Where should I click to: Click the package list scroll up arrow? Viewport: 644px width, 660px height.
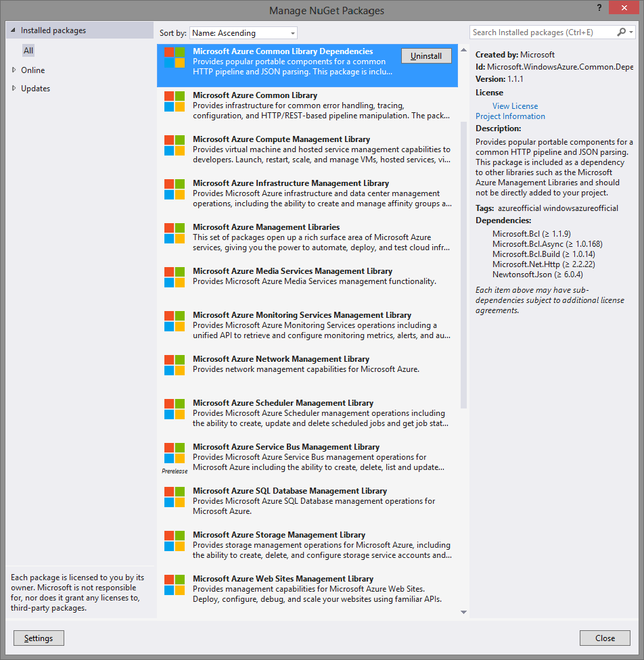[x=464, y=50]
